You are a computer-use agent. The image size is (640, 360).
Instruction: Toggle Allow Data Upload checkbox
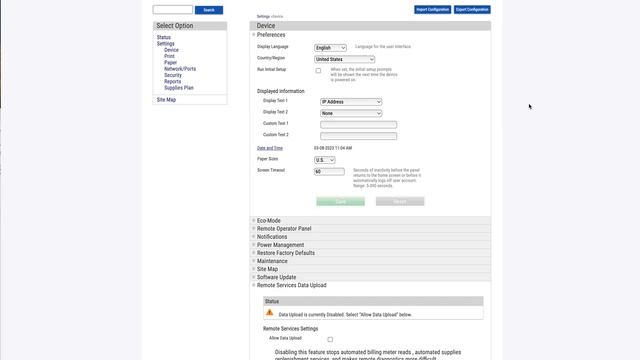coord(330,339)
